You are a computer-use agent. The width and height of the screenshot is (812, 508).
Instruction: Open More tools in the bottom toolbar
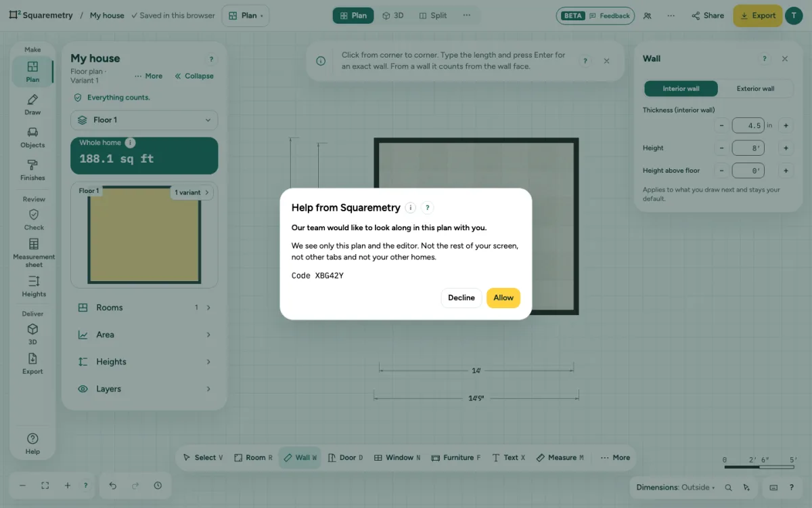tap(615, 458)
